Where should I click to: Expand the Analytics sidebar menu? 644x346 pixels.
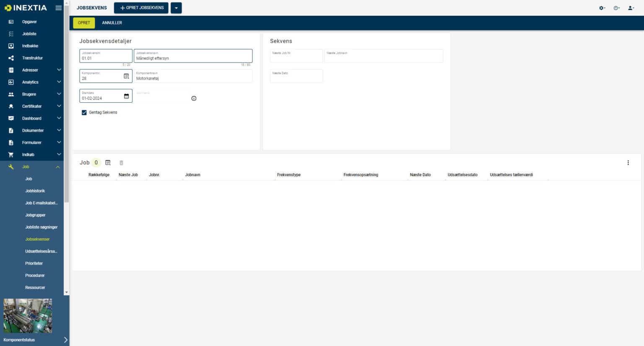click(x=59, y=82)
